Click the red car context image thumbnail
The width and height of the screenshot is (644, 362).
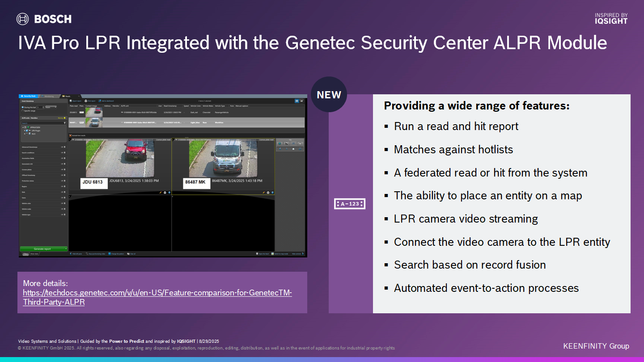[94, 112]
